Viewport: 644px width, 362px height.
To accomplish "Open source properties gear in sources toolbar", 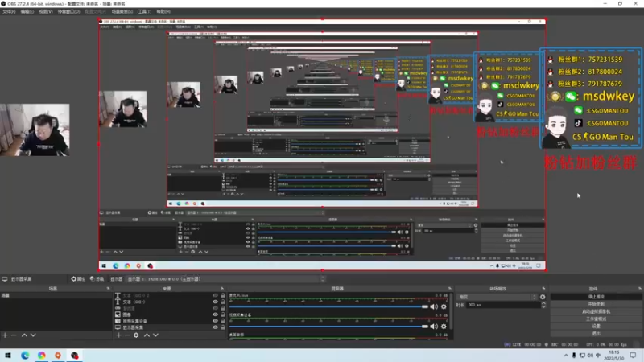I will [x=136, y=335].
